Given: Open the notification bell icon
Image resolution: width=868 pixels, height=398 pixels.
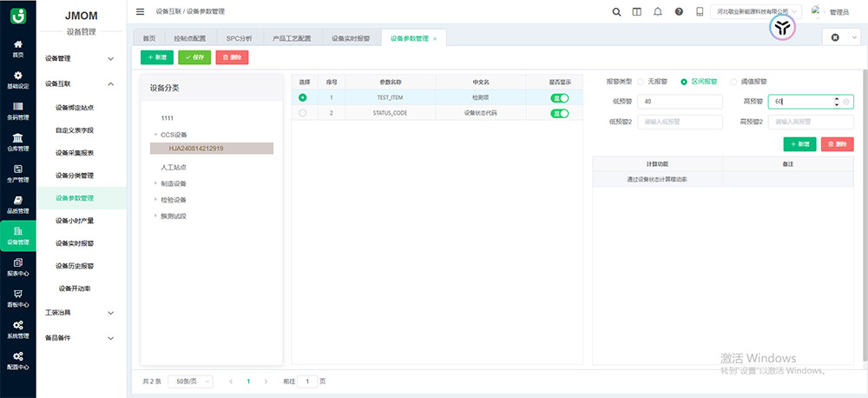Looking at the screenshot, I should pyautogui.click(x=658, y=11).
